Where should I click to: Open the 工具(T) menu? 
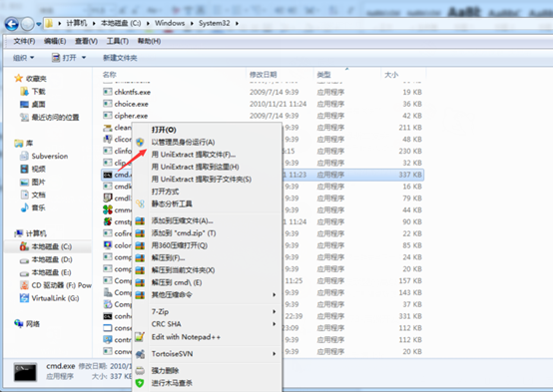(x=118, y=41)
